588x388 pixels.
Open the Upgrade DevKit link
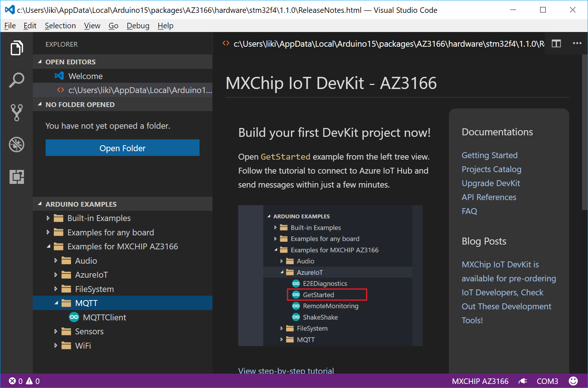pos(491,183)
